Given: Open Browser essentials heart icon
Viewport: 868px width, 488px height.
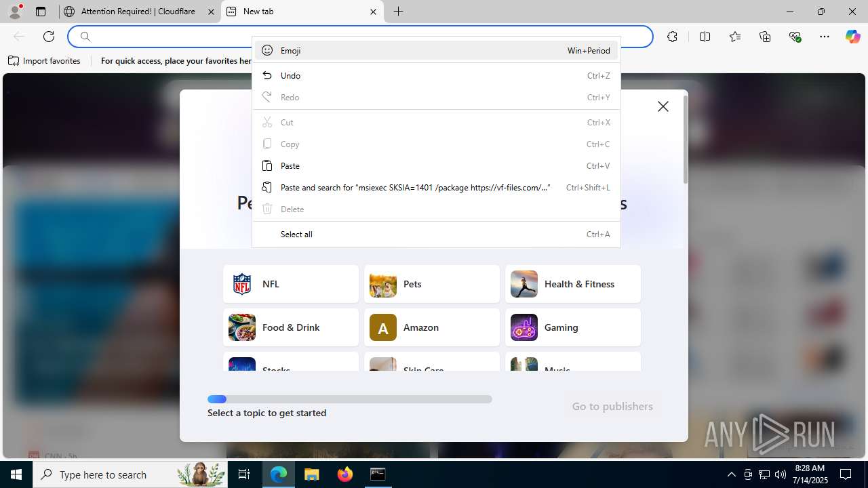Looking at the screenshot, I should click(795, 37).
